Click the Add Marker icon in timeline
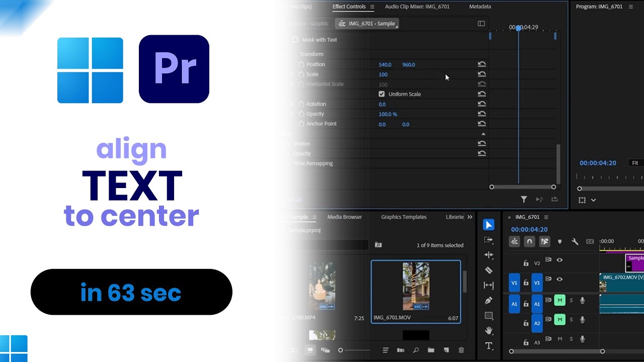Viewport: 644px width, 362px height. coord(559,242)
